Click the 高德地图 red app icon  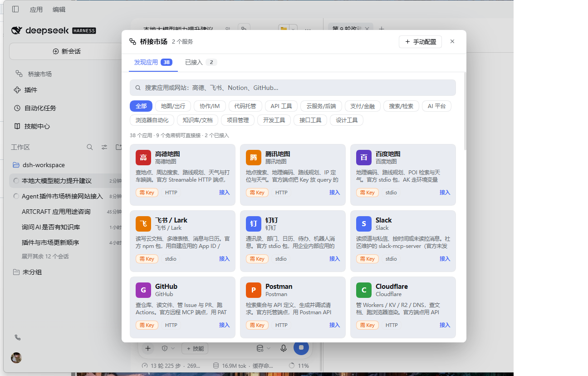(x=143, y=158)
